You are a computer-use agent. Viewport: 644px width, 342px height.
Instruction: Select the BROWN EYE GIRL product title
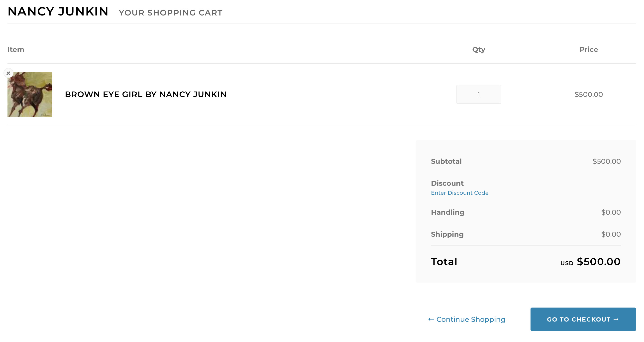(x=146, y=94)
